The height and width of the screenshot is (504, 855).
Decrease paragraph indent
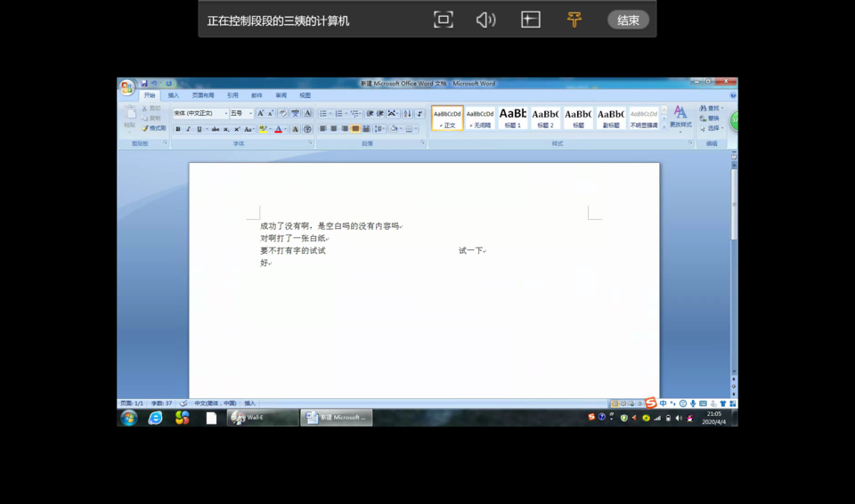(x=370, y=113)
